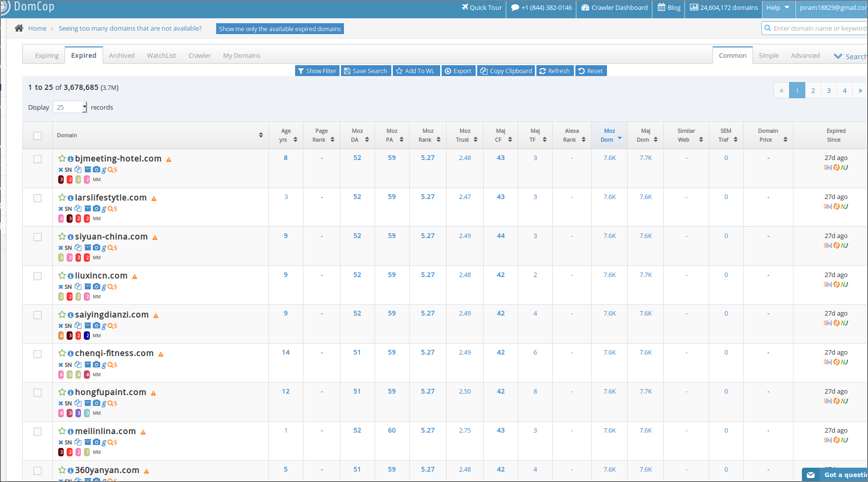Sort by Age yrs column
The height and width of the screenshot is (482, 868).
tap(286, 135)
